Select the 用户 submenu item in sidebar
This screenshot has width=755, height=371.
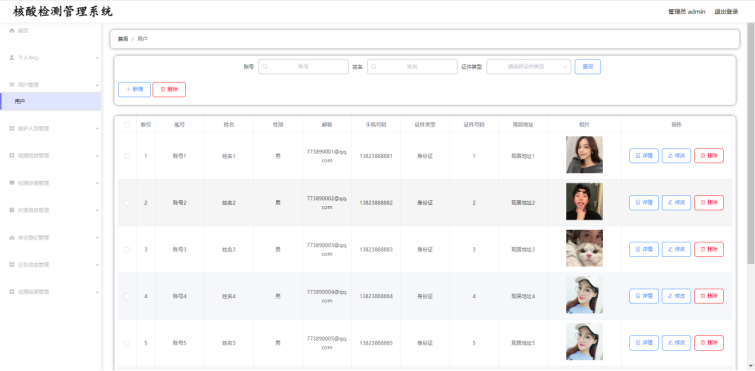(x=51, y=102)
